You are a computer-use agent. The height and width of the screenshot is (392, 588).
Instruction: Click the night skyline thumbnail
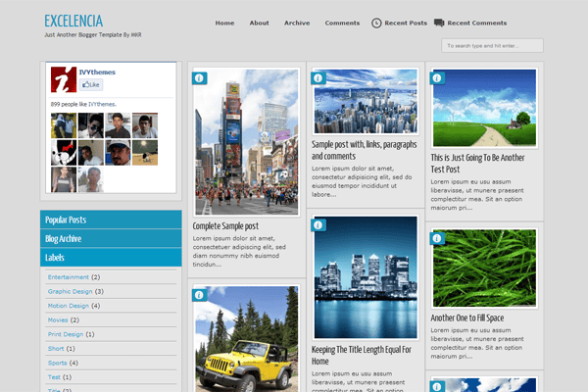pyautogui.click(x=366, y=277)
